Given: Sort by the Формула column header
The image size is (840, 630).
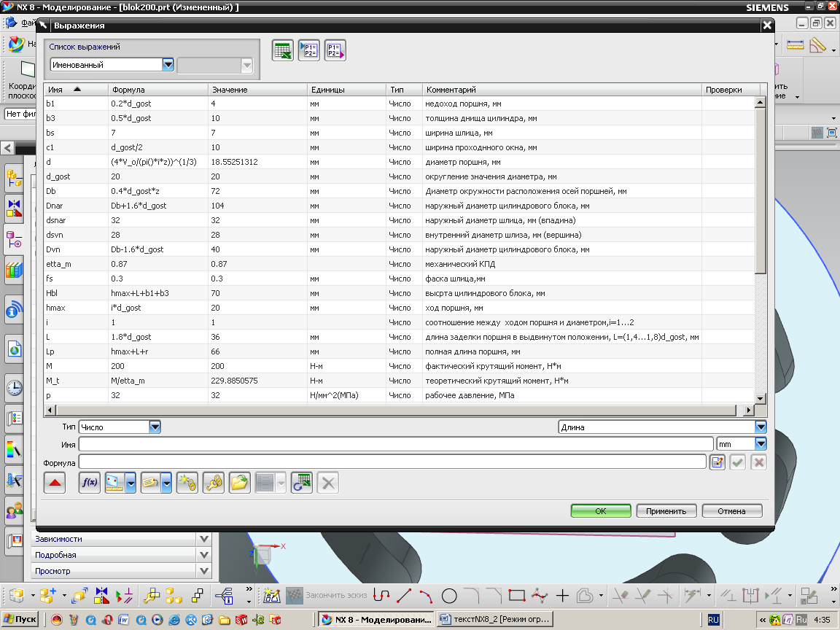Looking at the screenshot, I should (157, 90).
